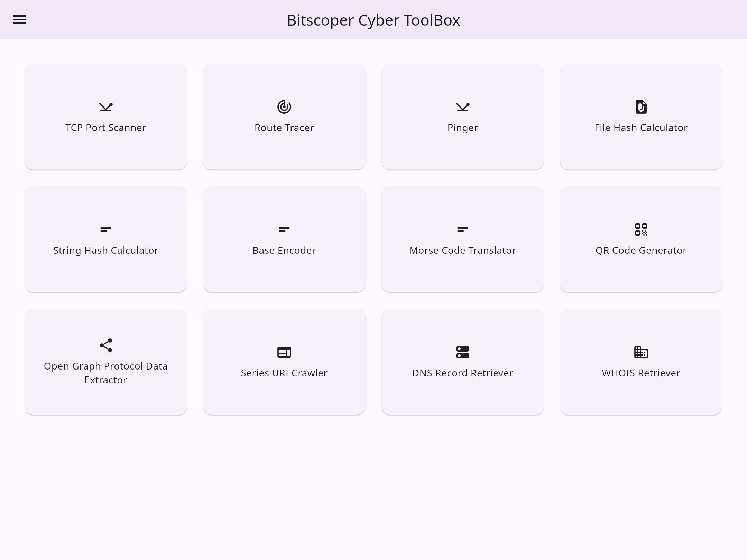Screen dimensions: 747x560
Task: Click the File Hash Calculator file icon
Action: pos(641,107)
